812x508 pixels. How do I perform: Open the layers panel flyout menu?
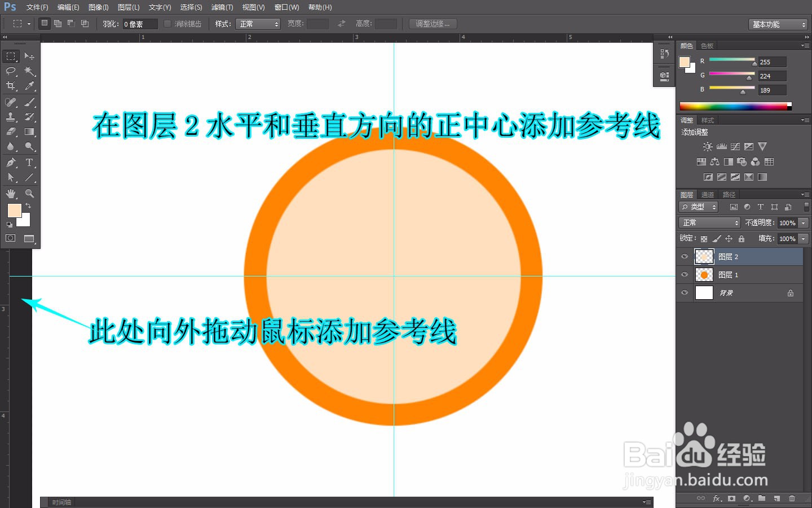pos(805,194)
